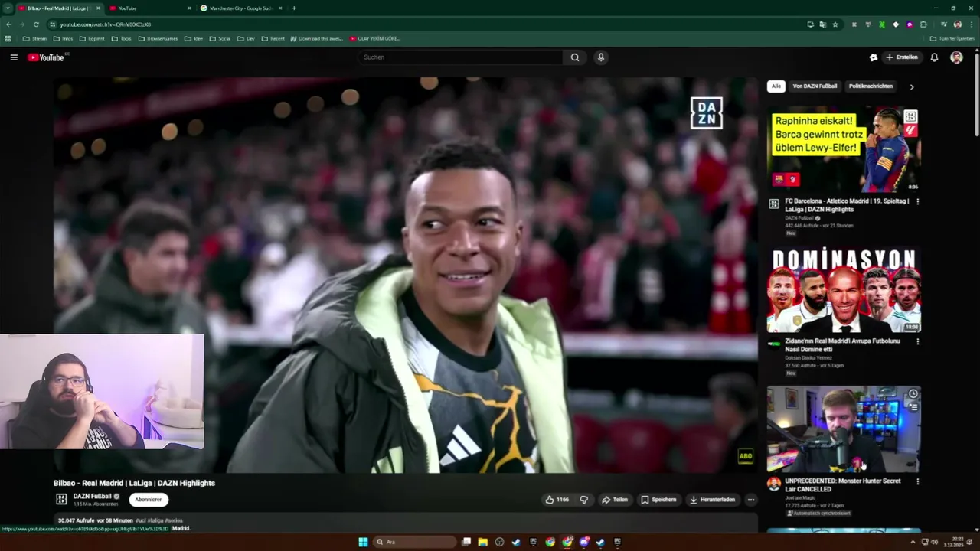Open the Chrome three-dot menu
Screen dimensions: 980x551
(971, 24)
